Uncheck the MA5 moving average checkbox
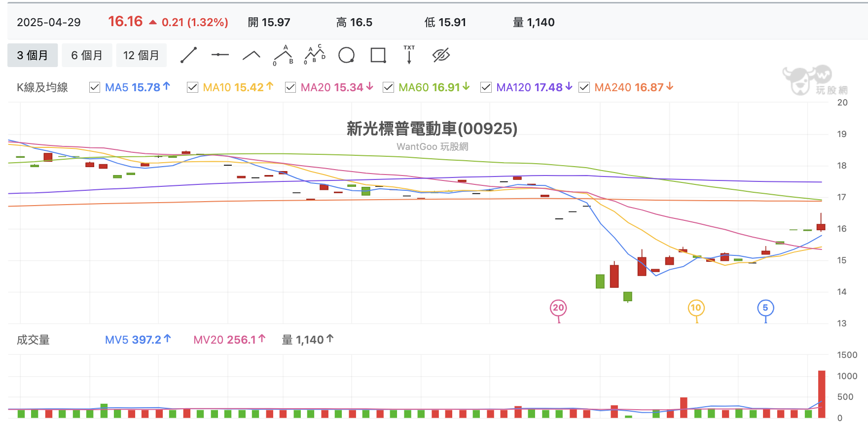Image resolution: width=868 pixels, height=424 pixels. click(95, 87)
